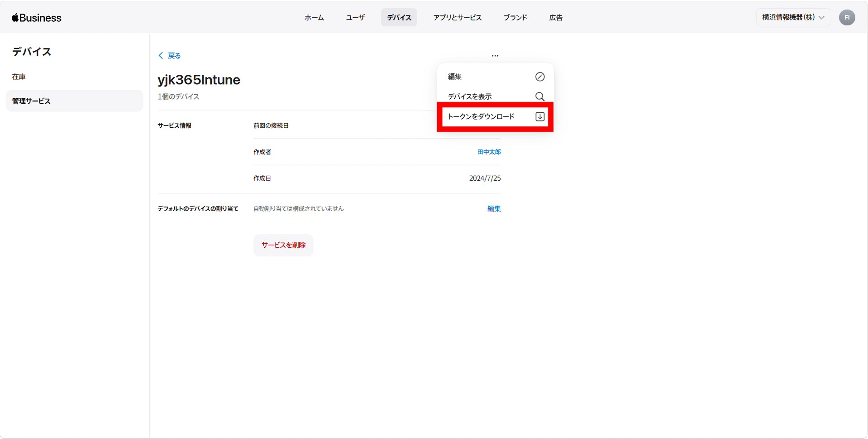Expand the 横浜情報機器(株) organization dropdown
868x439 pixels.
(x=793, y=17)
